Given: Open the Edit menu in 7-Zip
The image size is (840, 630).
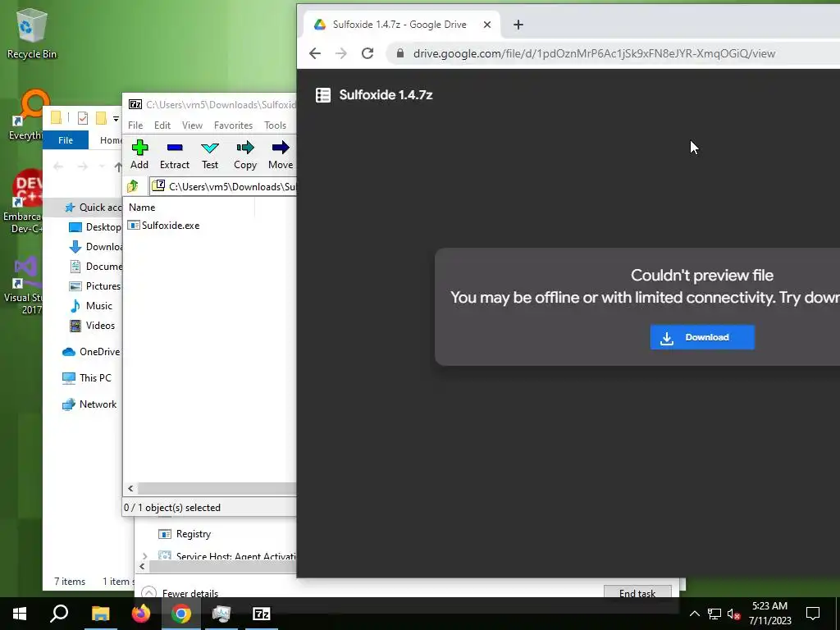Looking at the screenshot, I should pyautogui.click(x=162, y=126).
